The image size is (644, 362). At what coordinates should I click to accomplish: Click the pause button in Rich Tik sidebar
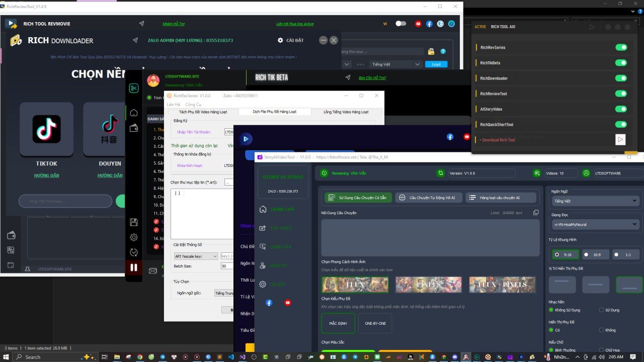[134, 267]
